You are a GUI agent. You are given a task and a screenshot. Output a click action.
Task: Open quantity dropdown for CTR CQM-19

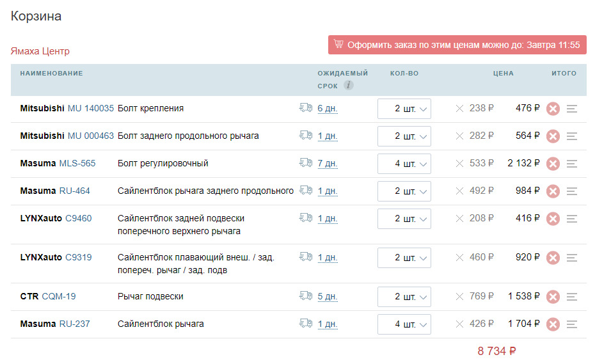tap(404, 297)
